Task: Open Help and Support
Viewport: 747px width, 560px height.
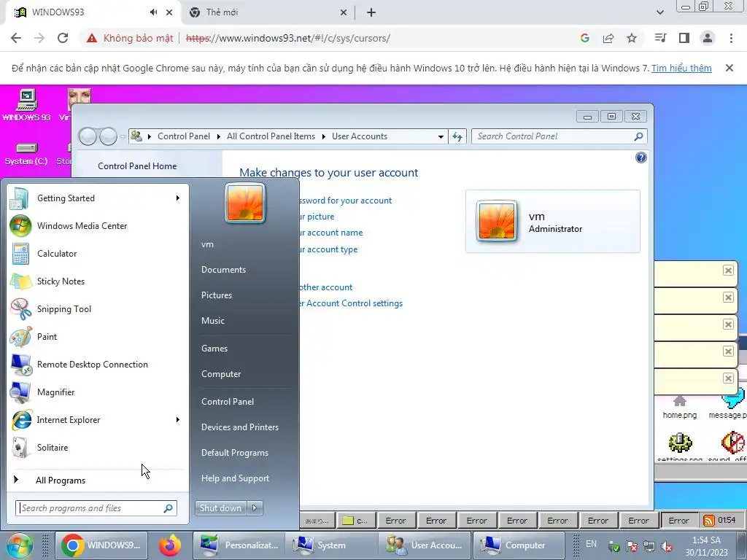Action: (235, 478)
